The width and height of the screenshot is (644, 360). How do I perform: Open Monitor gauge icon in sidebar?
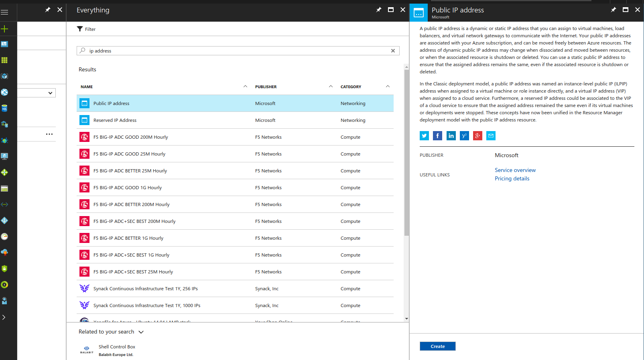(4, 237)
